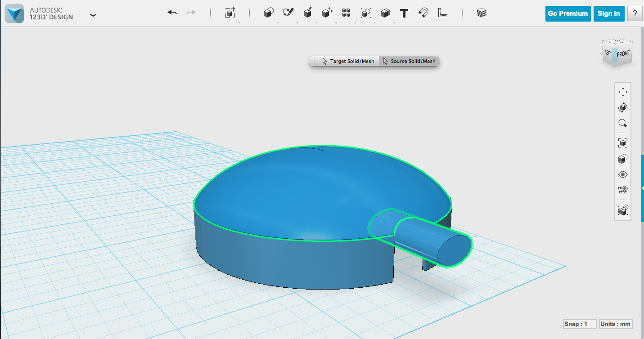This screenshot has height=339, width=644.
Task: Open the Sketch tool menu
Action: 288,13
